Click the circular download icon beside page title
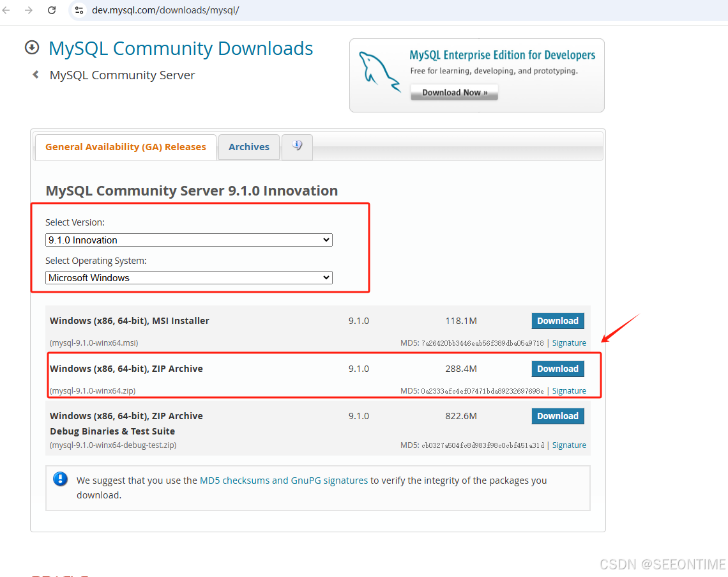Viewport: 728px width, 577px height. click(x=32, y=47)
